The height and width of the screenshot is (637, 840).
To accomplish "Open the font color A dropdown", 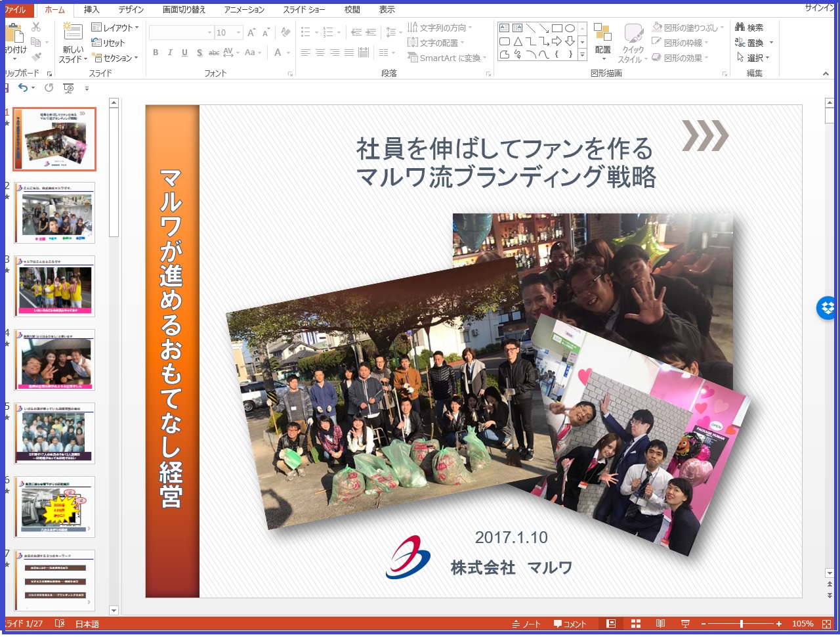I will tap(281, 53).
